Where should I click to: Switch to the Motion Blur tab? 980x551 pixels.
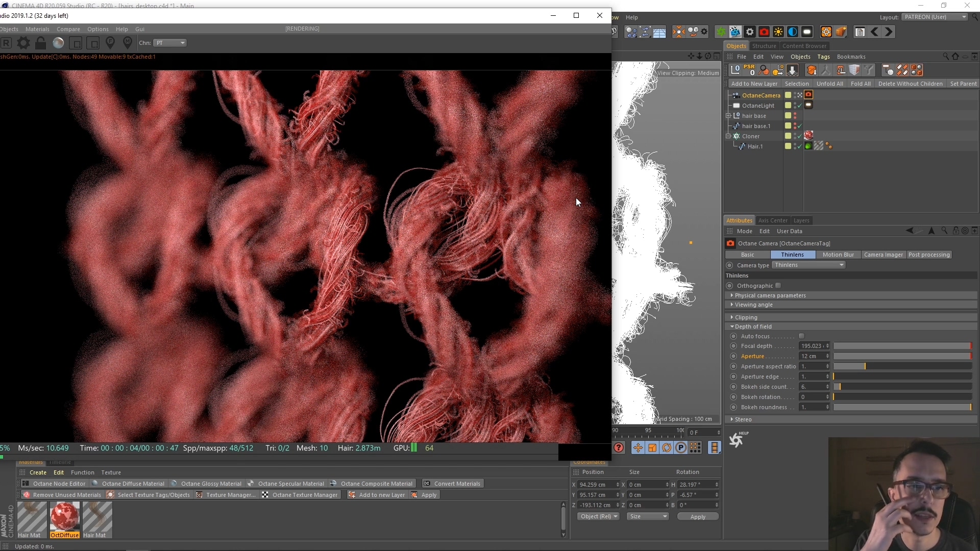pos(839,255)
